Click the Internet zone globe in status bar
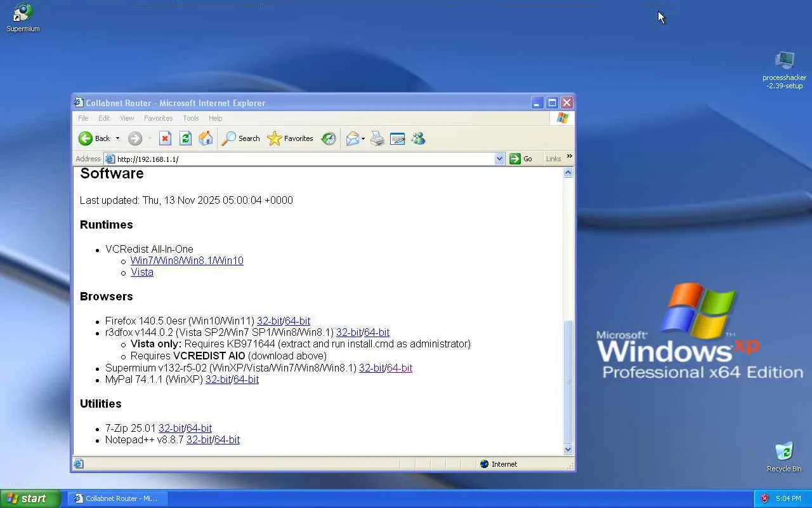Viewport: 812px width, 508px height. coord(485,464)
